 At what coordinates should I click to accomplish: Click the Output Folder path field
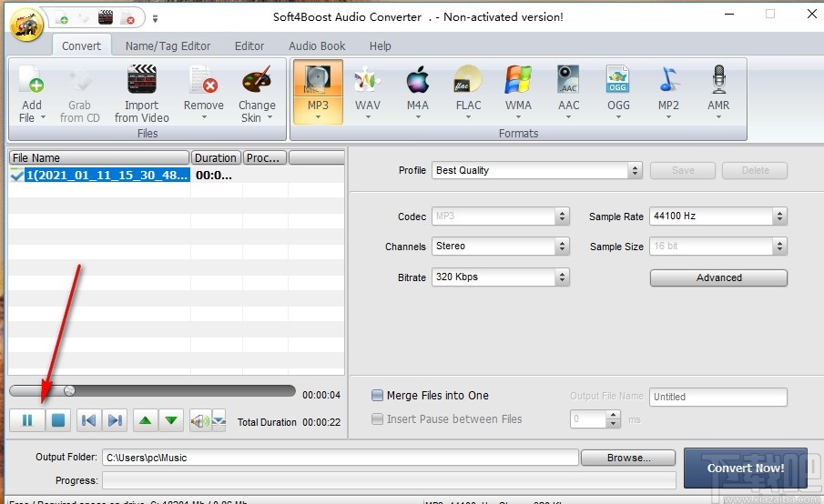(x=341, y=458)
